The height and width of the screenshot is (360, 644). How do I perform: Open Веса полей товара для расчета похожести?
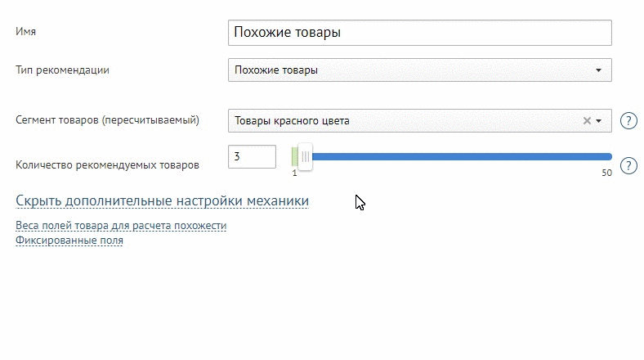tap(121, 226)
